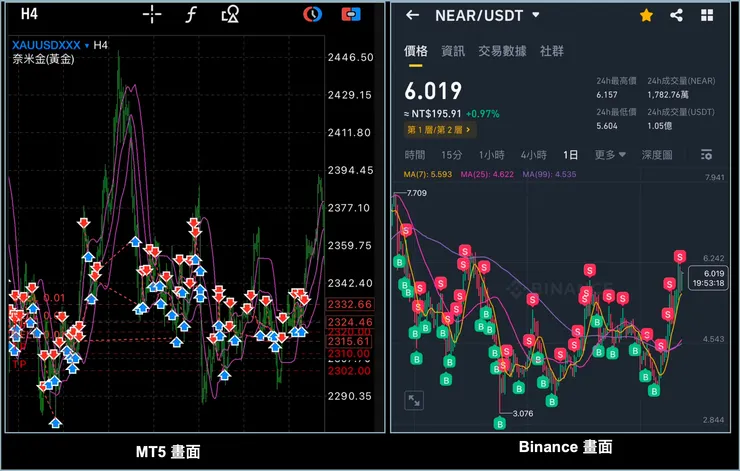Open the 社群 tab
This screenshot has height=471, width=740.
[x=552, y=51]
